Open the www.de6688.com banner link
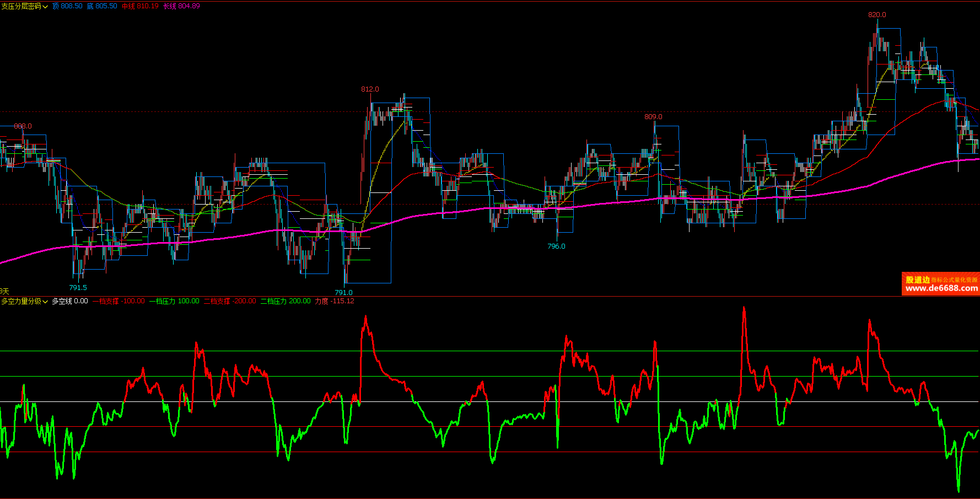Screen dimensions: 980x499 pos(941,288)
